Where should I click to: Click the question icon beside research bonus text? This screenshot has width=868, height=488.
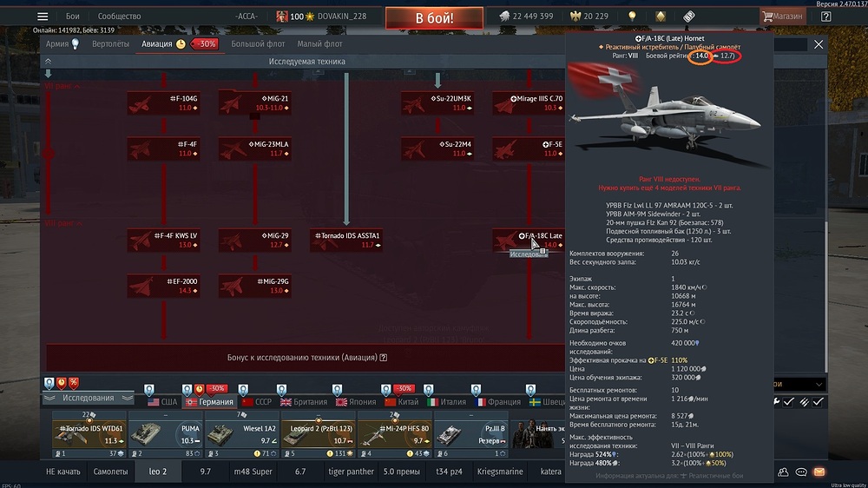[x=384, y=357]
